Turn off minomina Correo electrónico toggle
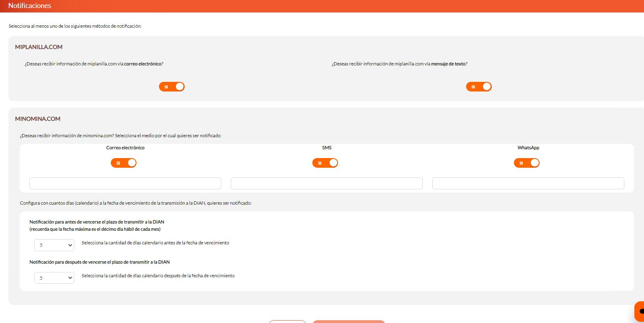This screenshot has width=644, height=323. pyautogui.click(x=124, y=163)
